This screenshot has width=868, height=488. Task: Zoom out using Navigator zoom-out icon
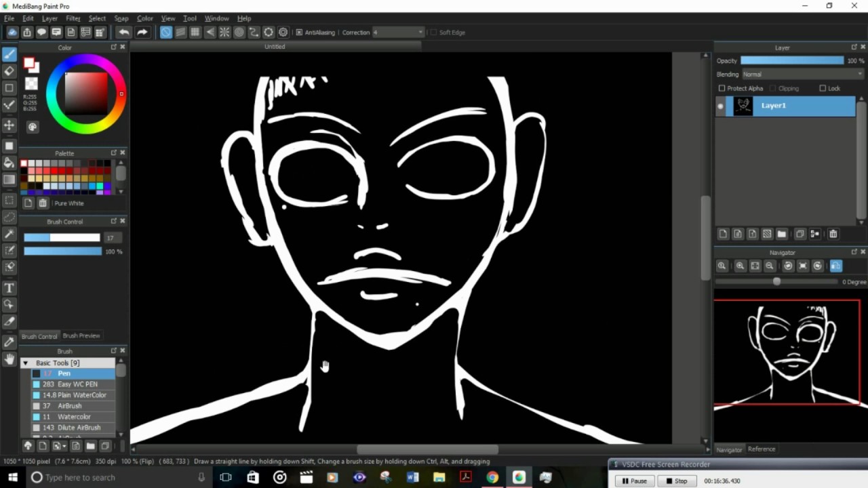(770, 266)
